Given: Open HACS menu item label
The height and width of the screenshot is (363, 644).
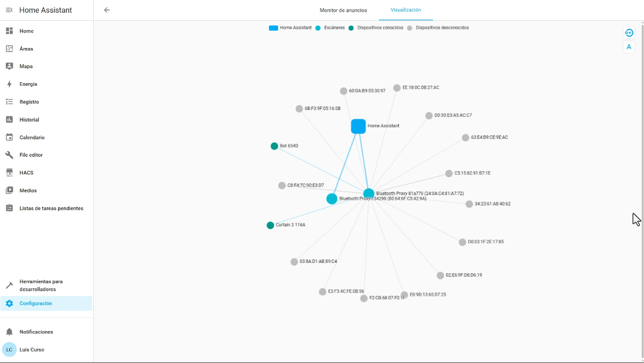Looking at the screenshot, I should pyautogui.click(x=26, y=173).
